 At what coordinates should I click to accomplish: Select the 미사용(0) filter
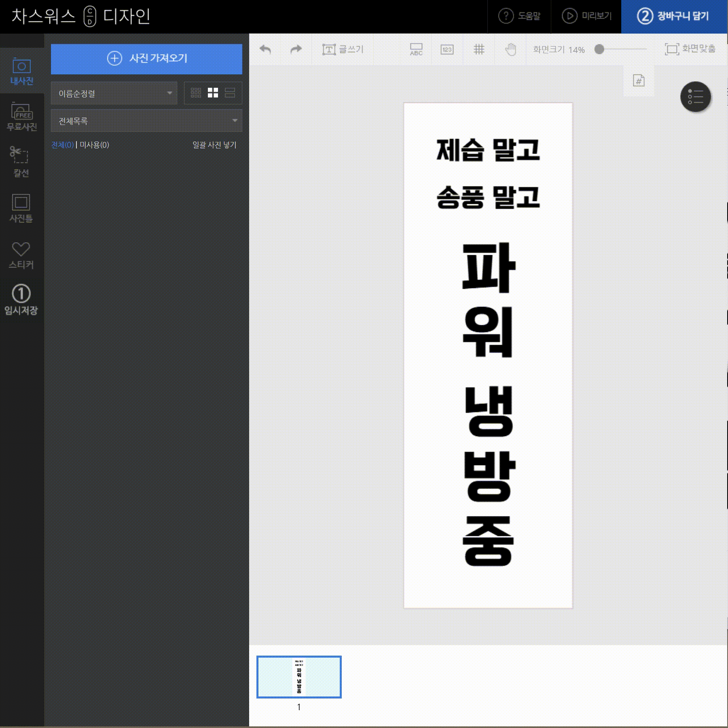tap(94, 145)
